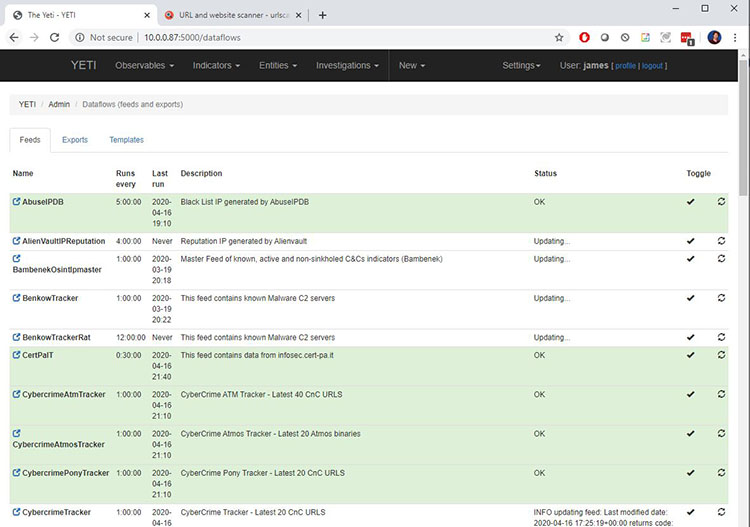Select The Yeti - YETI browser tab
The height and width of the screenshot is (527, 750).
(x=79, y=15)
